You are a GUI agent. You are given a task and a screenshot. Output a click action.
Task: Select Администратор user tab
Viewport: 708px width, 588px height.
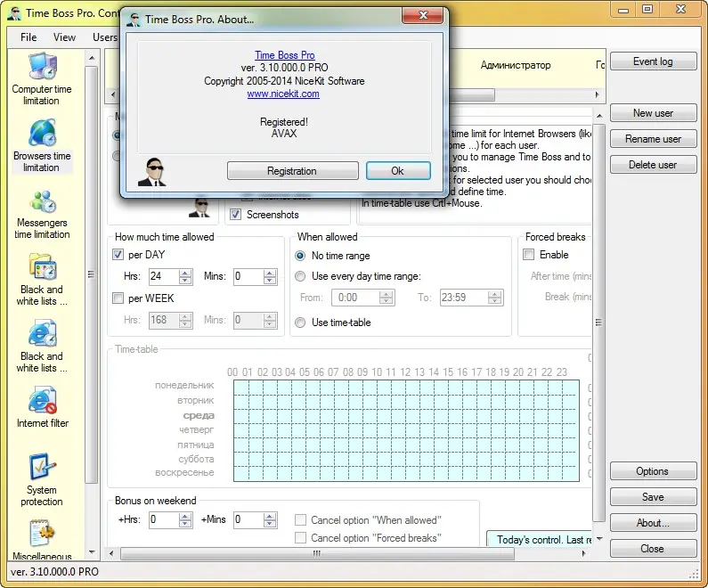click(x=516, y=65)
